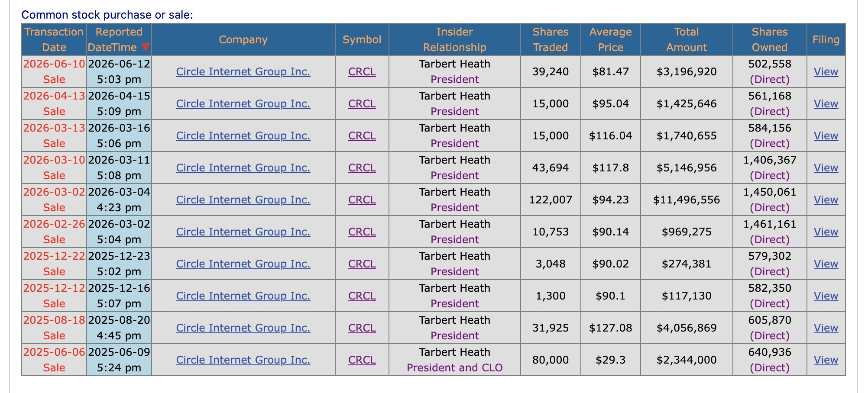Viewport: 868px width, 393px height.
Task: Sort by Transaction Date column header
Action: click(x=54, y=39)
